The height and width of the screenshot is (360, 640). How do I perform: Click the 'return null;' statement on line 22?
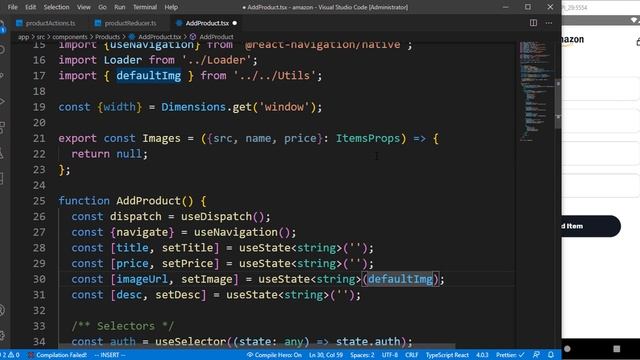[109, 154]
